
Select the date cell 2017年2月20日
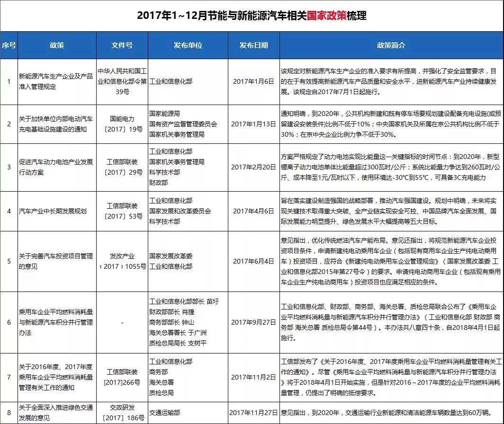pyautogui.click(x=253, y=168)
